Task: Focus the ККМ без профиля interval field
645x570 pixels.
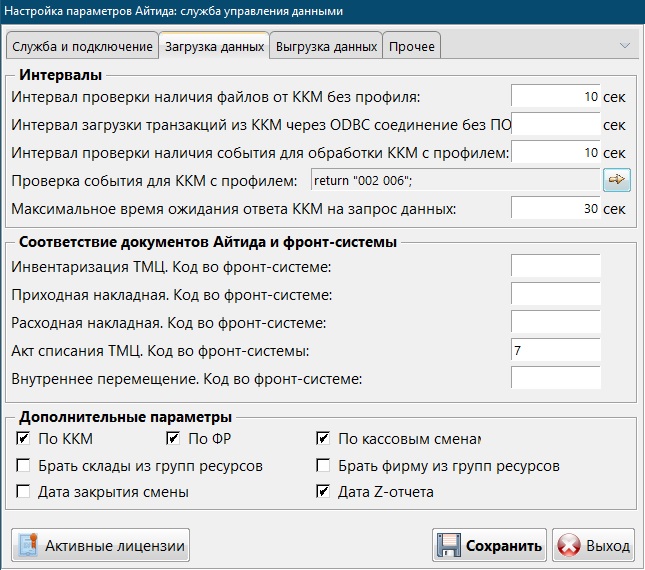Action: [556, 96]
